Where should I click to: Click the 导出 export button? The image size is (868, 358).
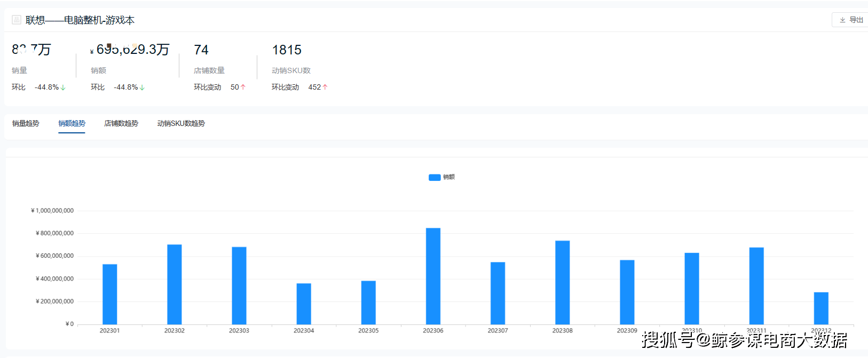pos(851,20)
